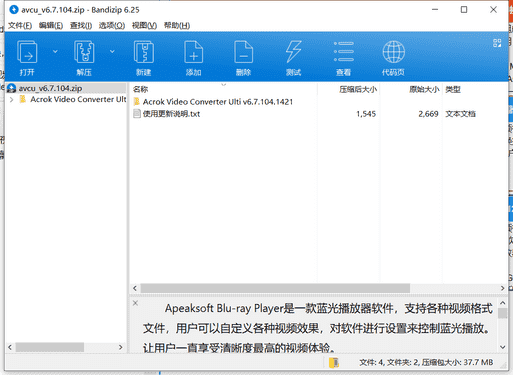Close the archive comment panel
Screen dimensions: 513x375
coord(135,303)
